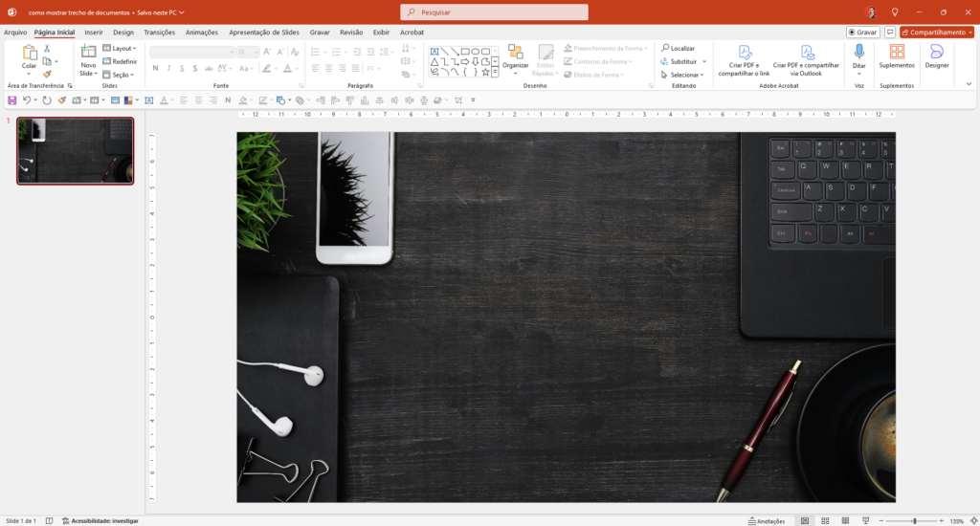Toggle the Anotações notes pane

(x=766, y=521)
